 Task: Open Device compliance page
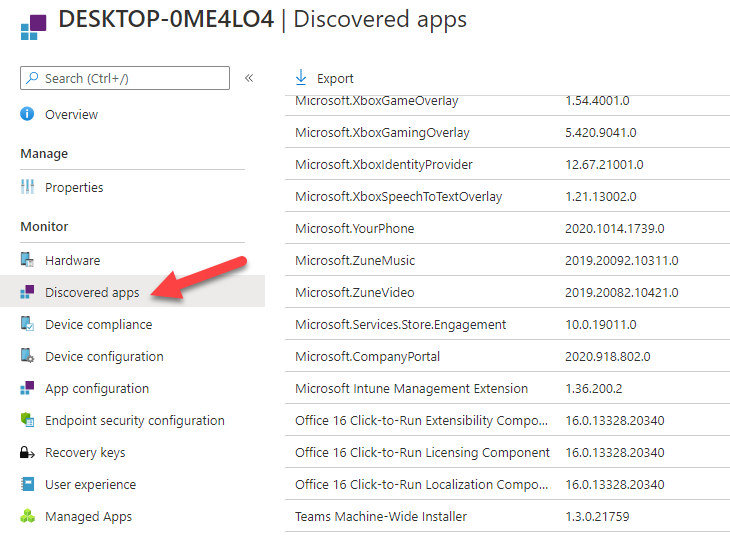click(99, 324)
